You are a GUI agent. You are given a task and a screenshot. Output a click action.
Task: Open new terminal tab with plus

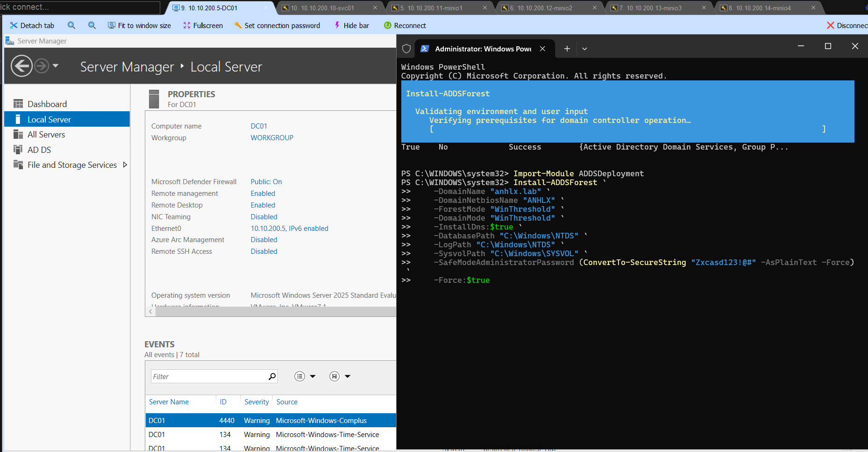(x=567, y=49)
